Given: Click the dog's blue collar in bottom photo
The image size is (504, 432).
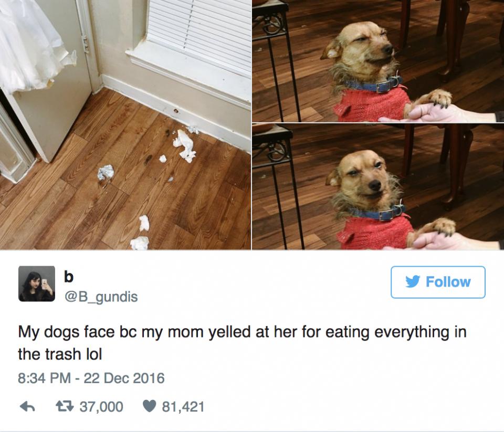Looking at the screenshot, I should pos(377,212).
